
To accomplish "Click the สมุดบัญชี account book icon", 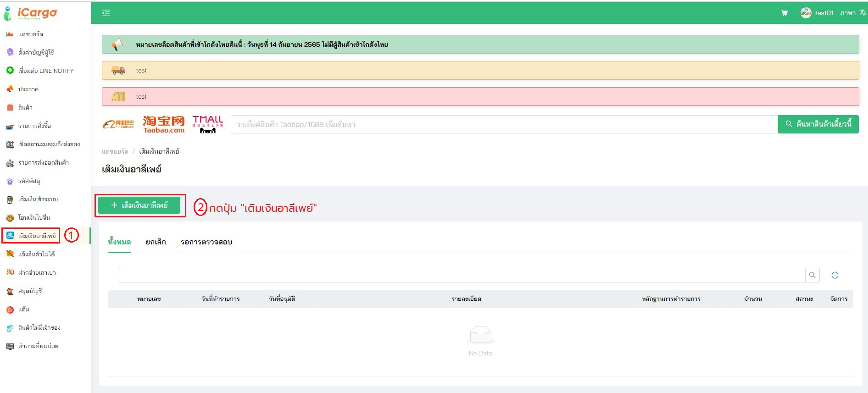I will pyautogui.click(x=10, y=291).
